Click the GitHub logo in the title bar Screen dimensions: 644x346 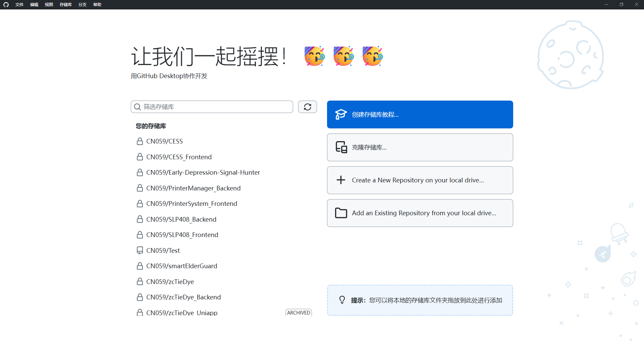click(6, 5)
